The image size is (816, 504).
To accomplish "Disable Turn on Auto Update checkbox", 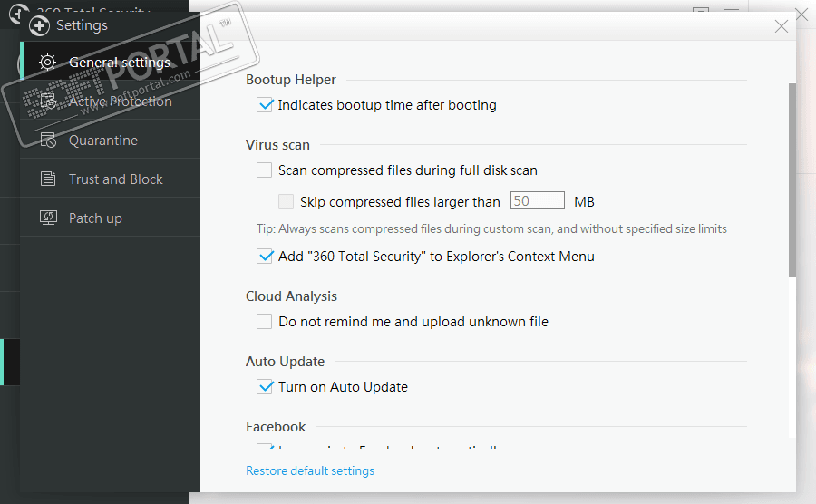I will click(265, 387).
